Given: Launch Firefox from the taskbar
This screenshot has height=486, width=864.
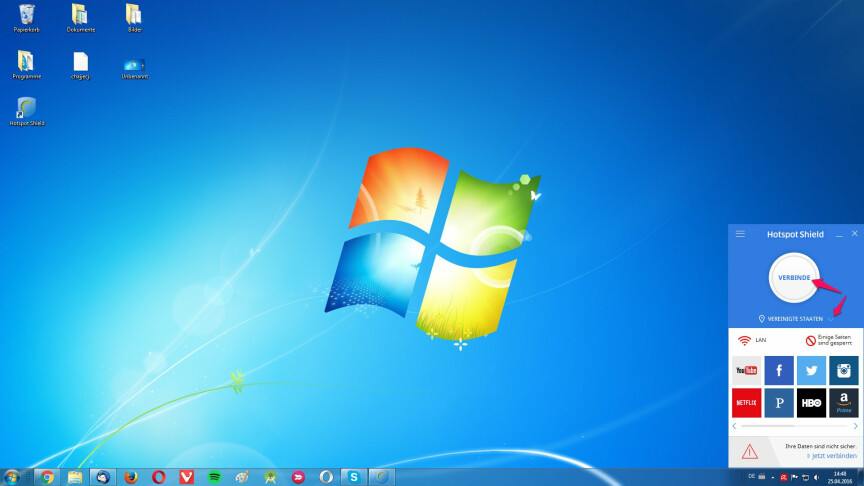Looking at the screenshot, I should pyautogui.click(x=131, y=477).
